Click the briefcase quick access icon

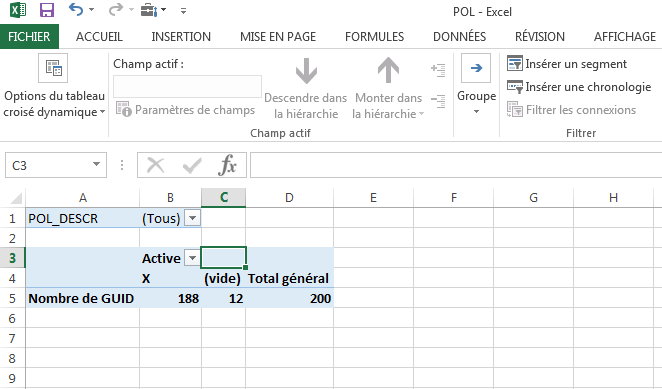[x=149, y=10]
